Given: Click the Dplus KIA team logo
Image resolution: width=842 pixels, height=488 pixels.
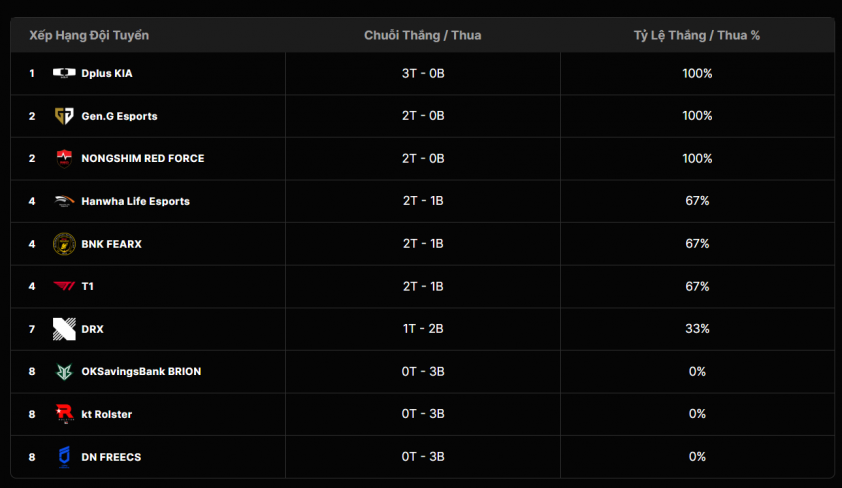Looking at the screenshot, I should [64, 73].
